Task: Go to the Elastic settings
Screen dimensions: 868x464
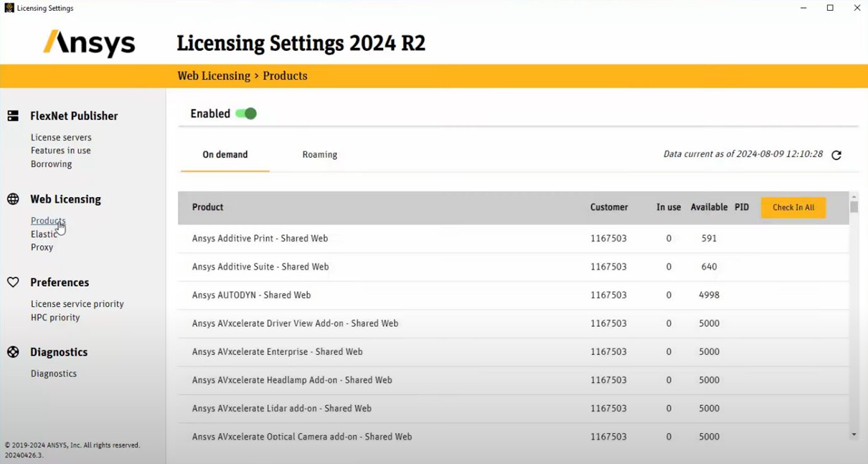Action: click(x=44, y=234)
